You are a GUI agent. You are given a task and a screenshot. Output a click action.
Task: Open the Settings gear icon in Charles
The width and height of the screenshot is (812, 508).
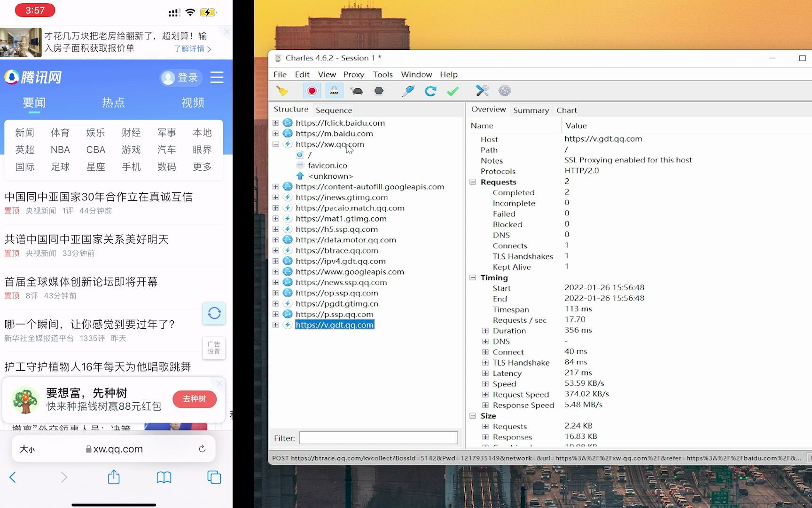click(505, 91)
